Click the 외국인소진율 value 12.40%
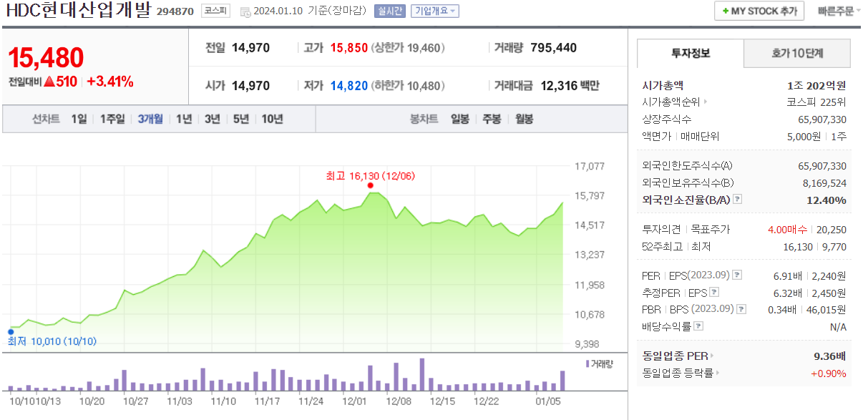 click(826, 200)
